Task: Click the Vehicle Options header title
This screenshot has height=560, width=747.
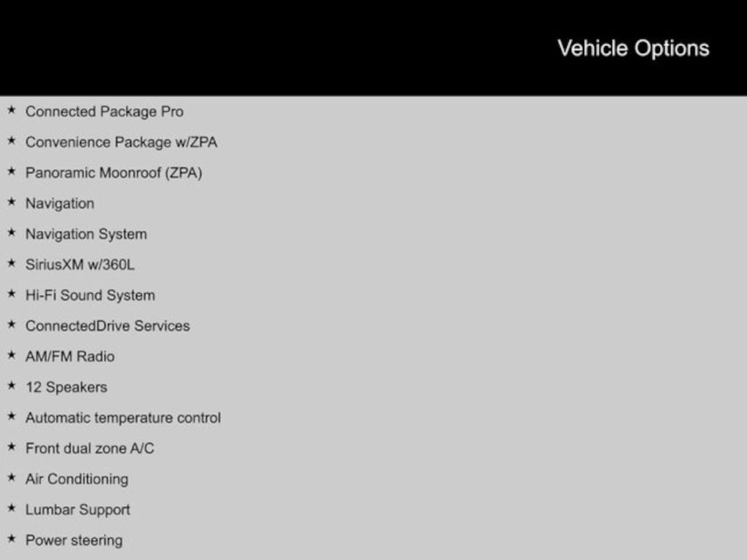Action: point(632,48)
